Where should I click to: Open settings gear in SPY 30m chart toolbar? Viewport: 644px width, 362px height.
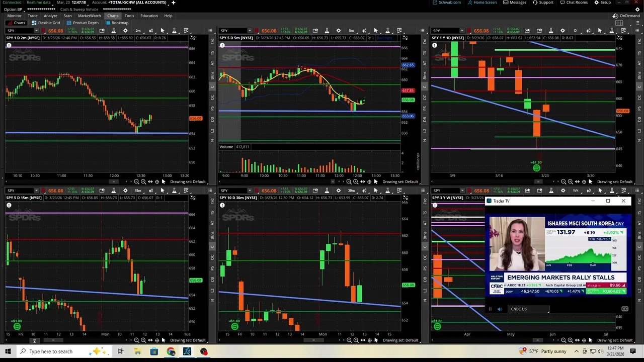click(339, 191)
